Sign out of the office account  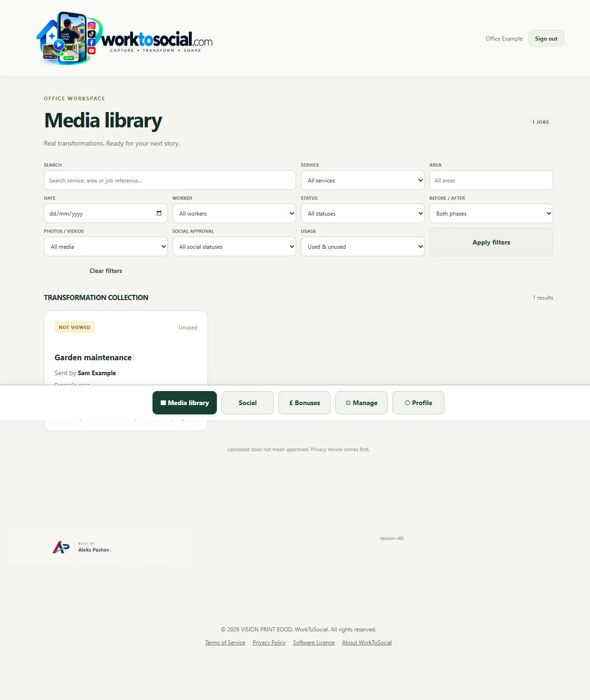point(546,39)
